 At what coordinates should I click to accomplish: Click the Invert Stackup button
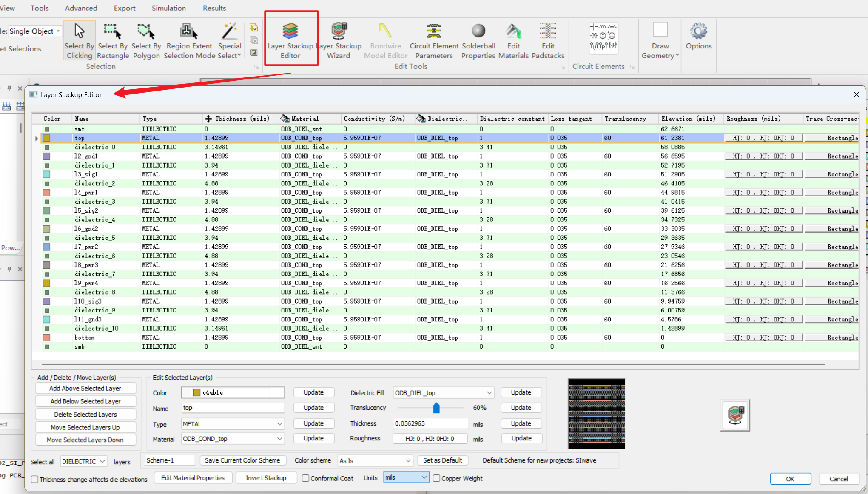coord(266,478)
